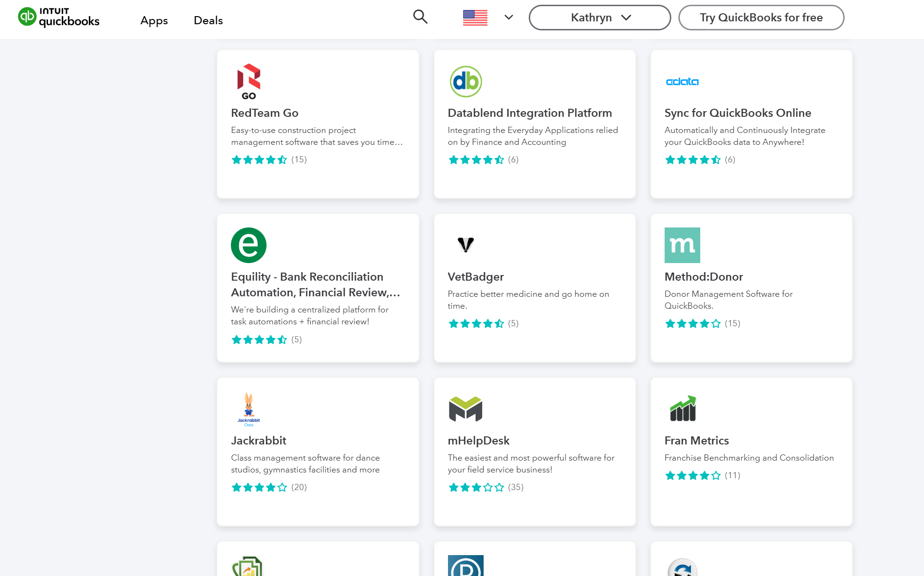Click the Fran Metrics chart logo
Image resolution: width=924 pixels, height=576 pixels.
pyautogui.click(x=683, y=408)
